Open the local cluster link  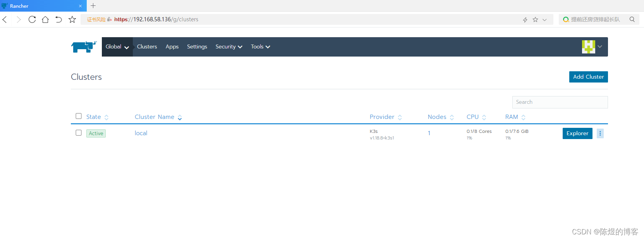(141, 133)
